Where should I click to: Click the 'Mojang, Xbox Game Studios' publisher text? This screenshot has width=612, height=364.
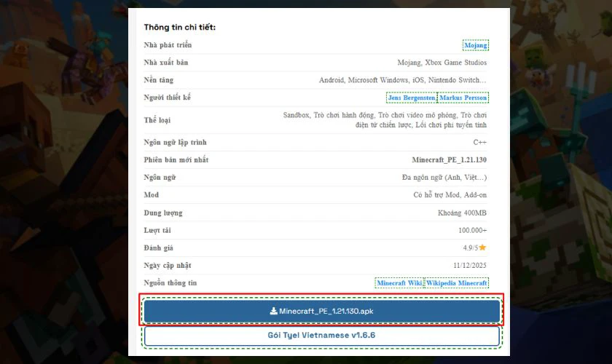point(442,63)
